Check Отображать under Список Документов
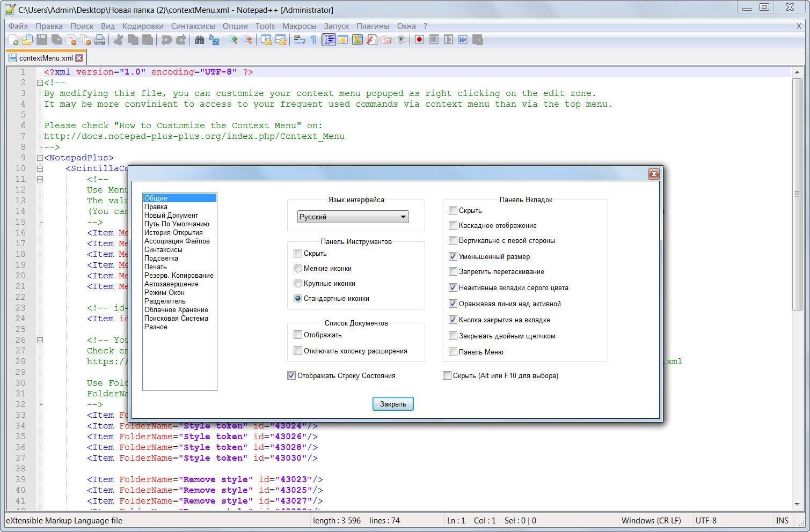Screen dimensions: 810x532 pyautogui.click(x=298, y=335)
